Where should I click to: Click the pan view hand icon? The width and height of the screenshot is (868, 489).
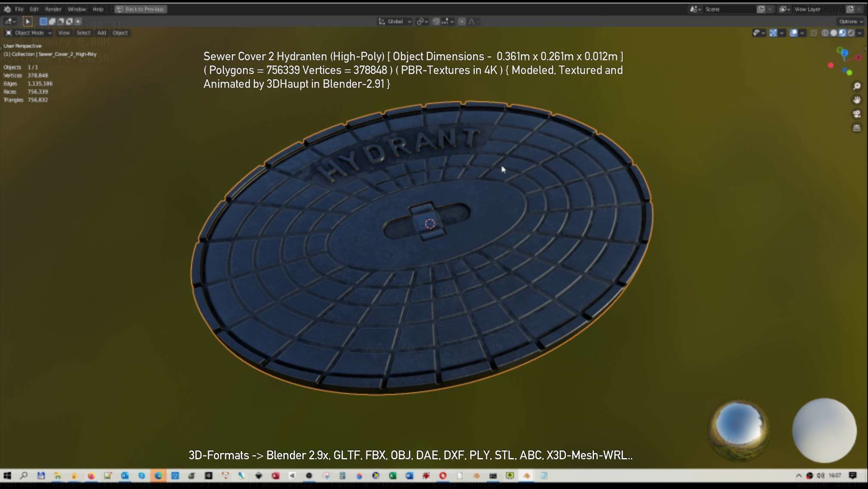coord(856,100)
